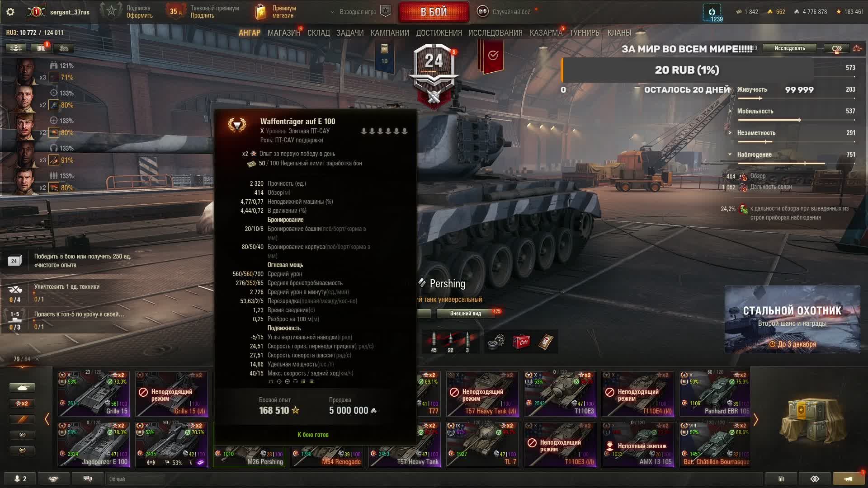Viewport: 868px width, 488px height.
Task: Open session statistics bar-chart icon
Action: click(781, 479)
